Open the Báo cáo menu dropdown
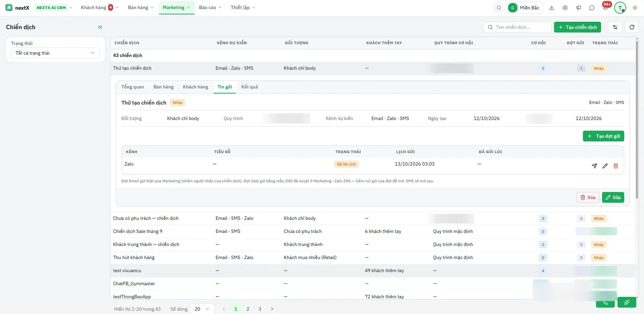This screenshot has height=314, width=644. click(211, 8)
